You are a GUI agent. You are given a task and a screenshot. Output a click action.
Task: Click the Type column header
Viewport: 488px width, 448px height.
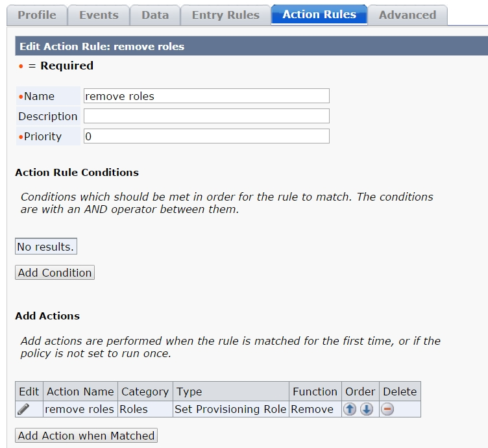click(x=189, y=392)
